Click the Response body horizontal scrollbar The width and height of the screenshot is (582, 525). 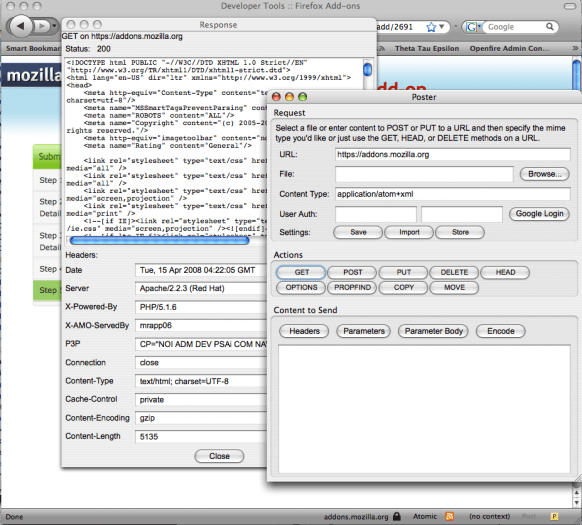(160, 240)
